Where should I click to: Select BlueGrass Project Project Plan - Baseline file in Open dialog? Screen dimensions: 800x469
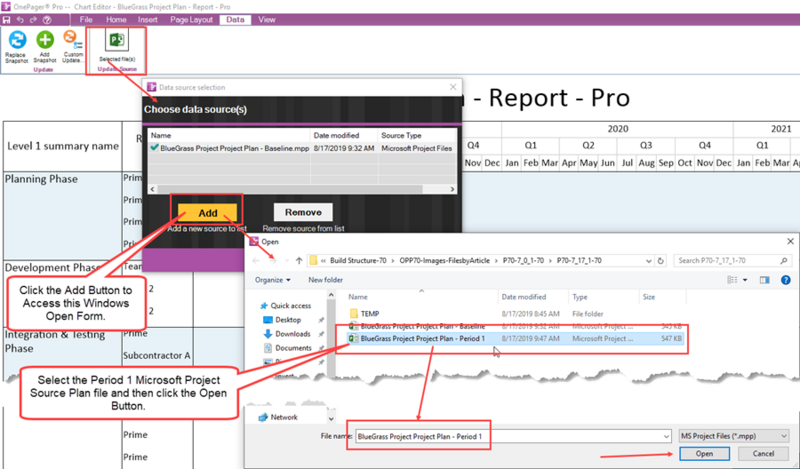click(x=515, y=326)
